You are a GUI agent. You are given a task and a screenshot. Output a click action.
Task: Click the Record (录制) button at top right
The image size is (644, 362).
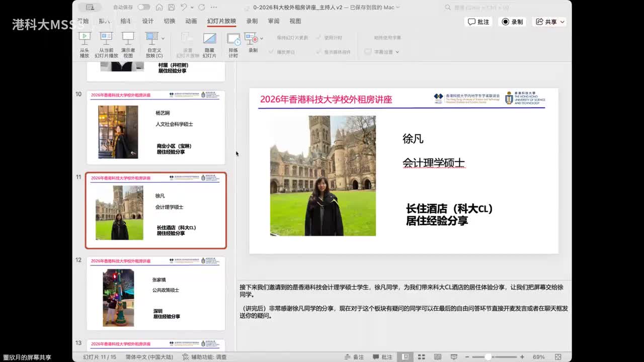coord(512,22)
